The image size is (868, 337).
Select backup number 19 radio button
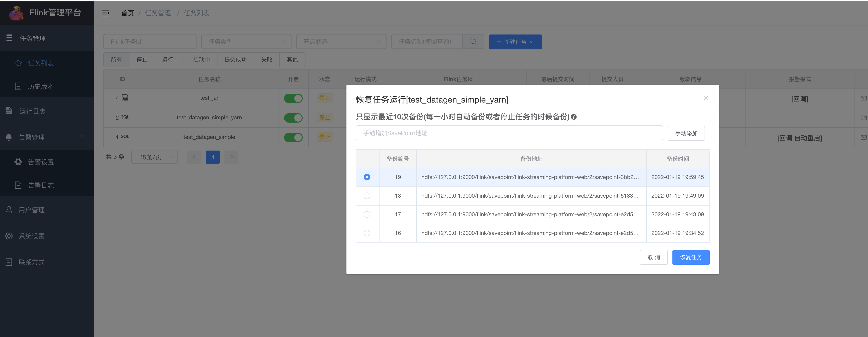pos(367,177)
